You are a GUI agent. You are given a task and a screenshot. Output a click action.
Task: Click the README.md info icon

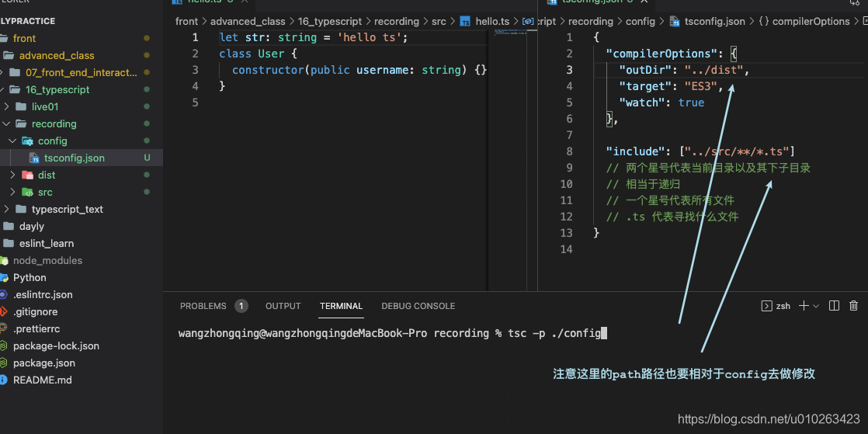point(3,380)
